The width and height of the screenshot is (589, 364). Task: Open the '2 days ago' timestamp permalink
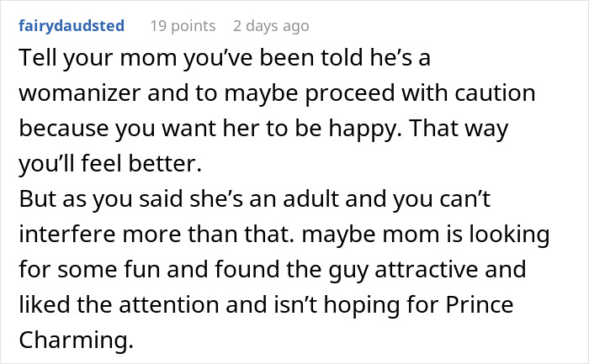(x=270, y=26)
